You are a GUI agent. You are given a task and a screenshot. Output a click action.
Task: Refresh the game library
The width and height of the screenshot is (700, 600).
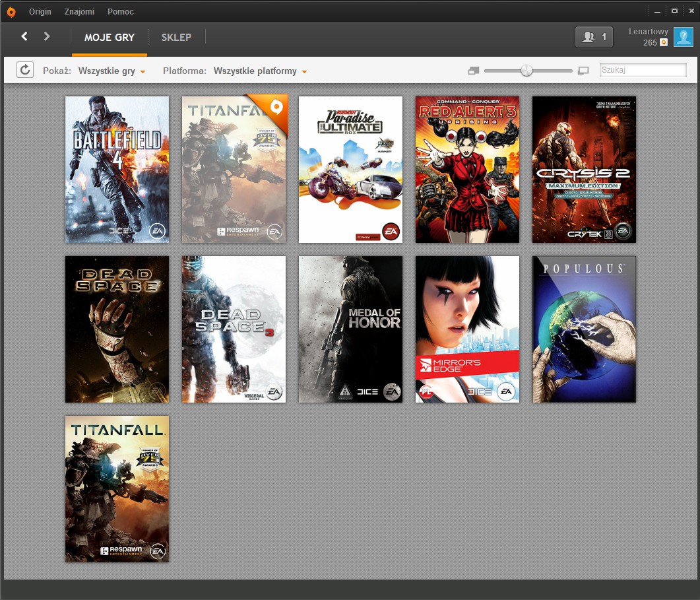25,70
